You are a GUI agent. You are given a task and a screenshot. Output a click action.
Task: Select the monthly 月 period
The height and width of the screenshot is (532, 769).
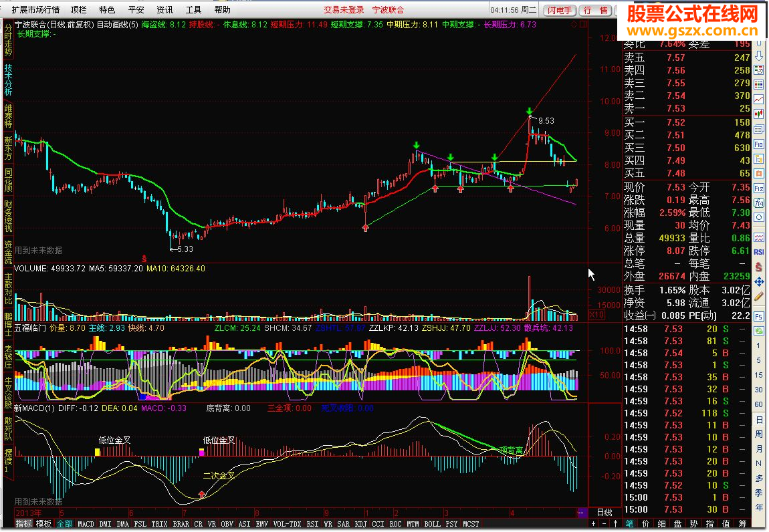(x=759, y=449)
